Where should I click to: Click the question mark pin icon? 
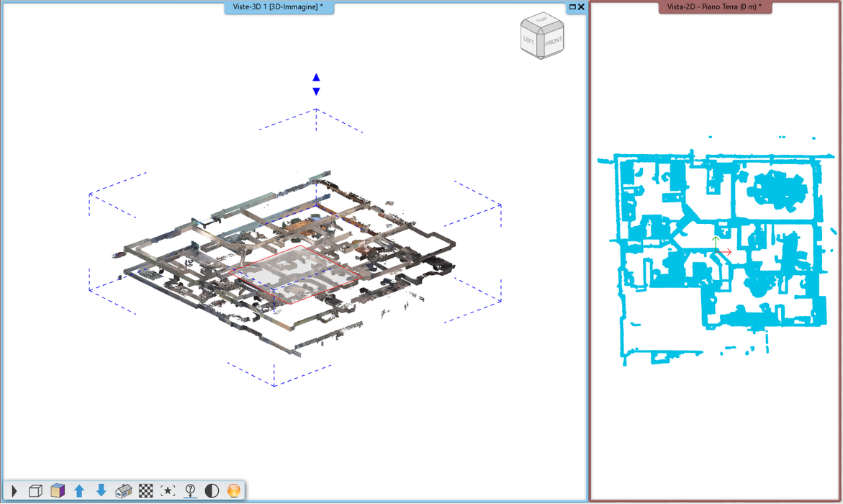pos(190,490)
